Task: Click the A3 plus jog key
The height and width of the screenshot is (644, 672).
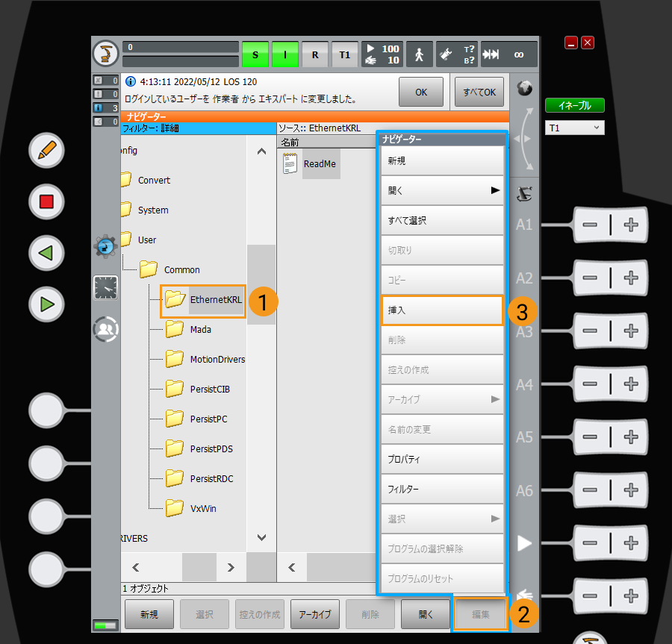Action: tap(631, 331)
